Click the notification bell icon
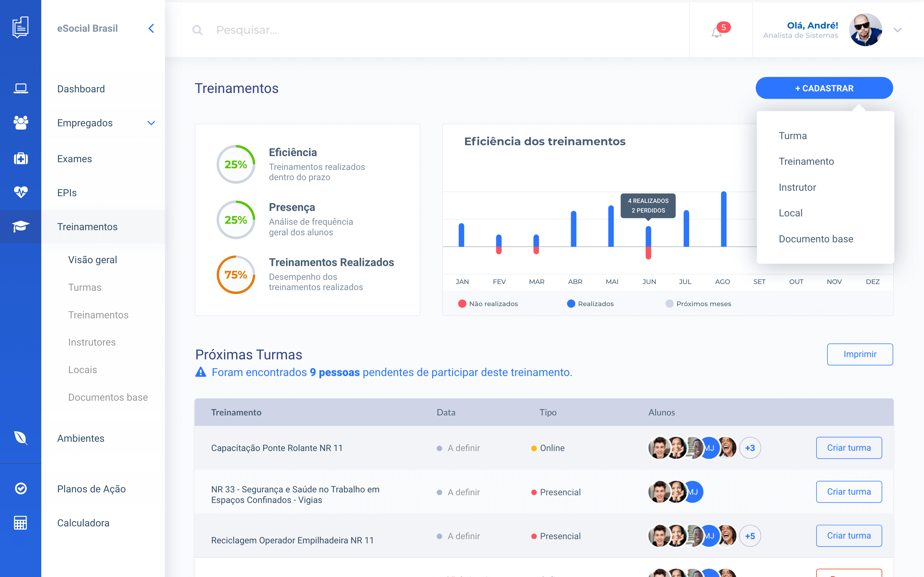 717,32
